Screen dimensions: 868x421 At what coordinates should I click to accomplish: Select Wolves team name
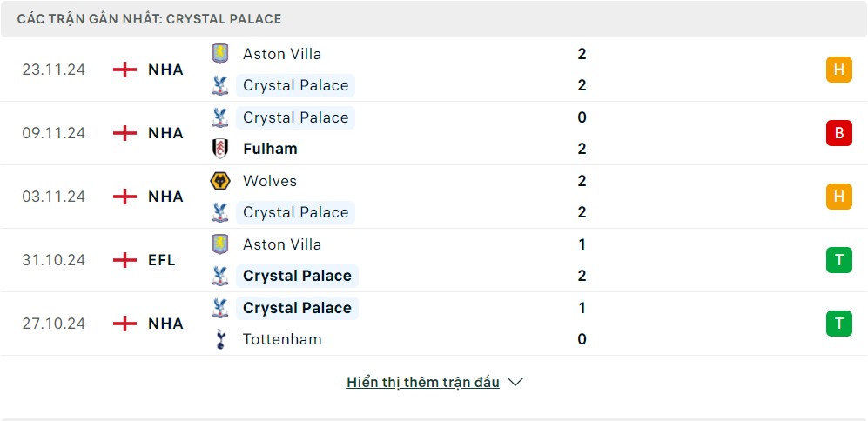[x=270, y=181]
